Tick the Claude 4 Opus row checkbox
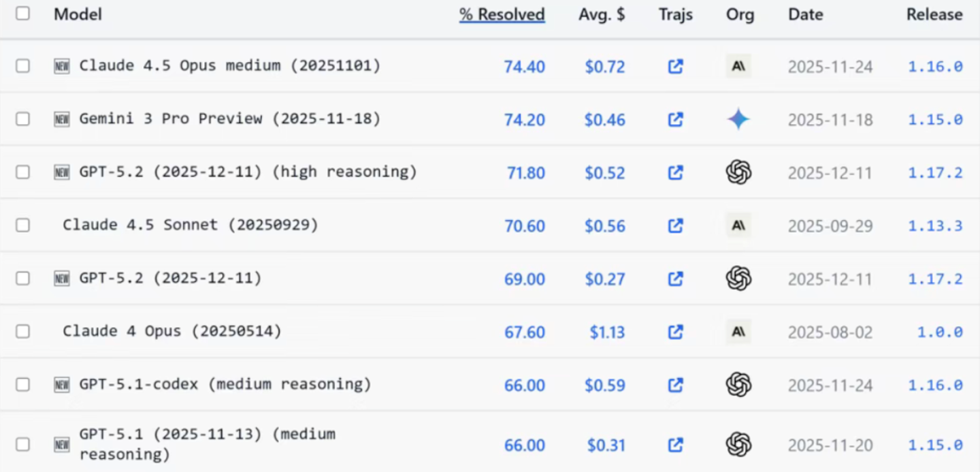This screenshot has height=472, width=980. coord(23,332)
